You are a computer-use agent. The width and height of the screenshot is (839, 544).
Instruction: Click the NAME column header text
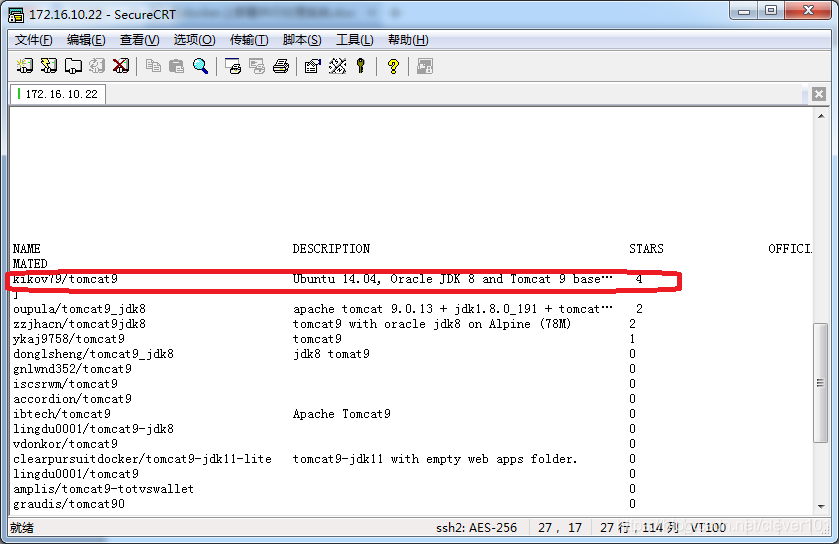click(x=27, y=249)
